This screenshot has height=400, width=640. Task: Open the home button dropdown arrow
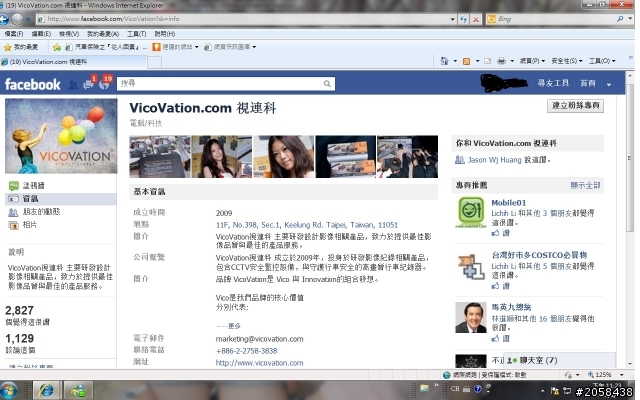tap(455, 61)
